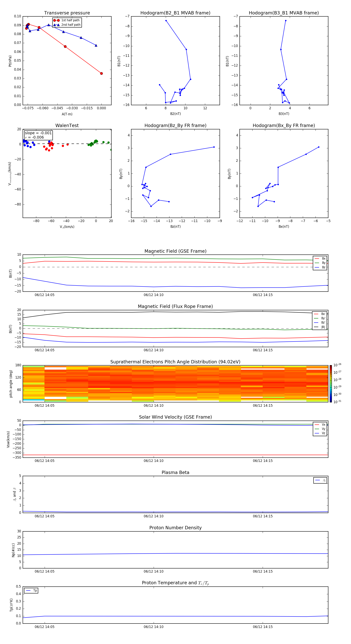Screen dimensions: 351x644
Task: Click the "Bz(nT)" x-axis label of FR hodogram
Action: 175,227
